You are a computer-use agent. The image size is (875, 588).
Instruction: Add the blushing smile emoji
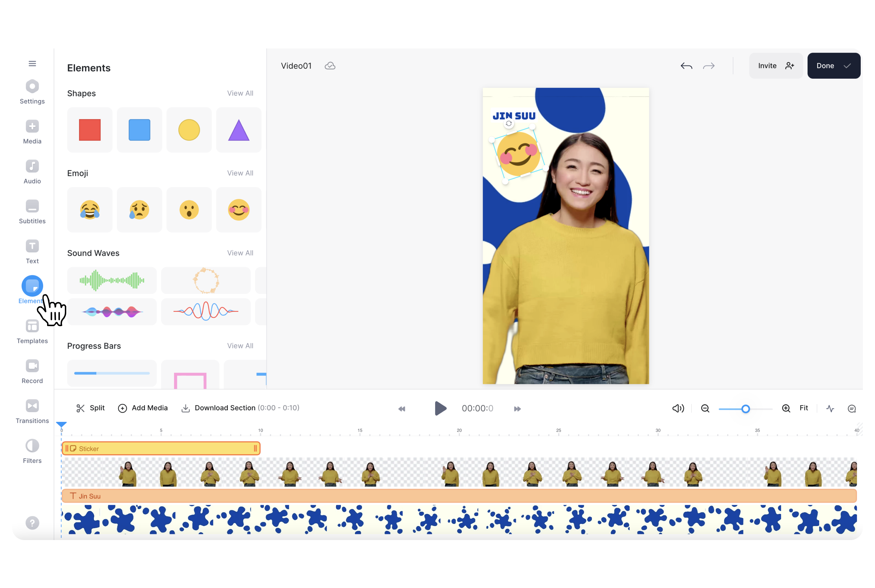[x=238, y=210]
